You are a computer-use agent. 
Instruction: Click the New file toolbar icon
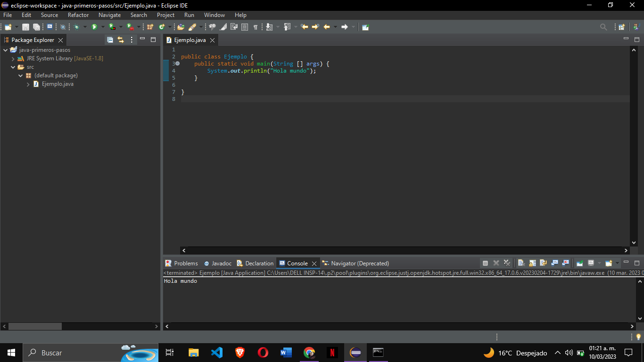point(8,27)
